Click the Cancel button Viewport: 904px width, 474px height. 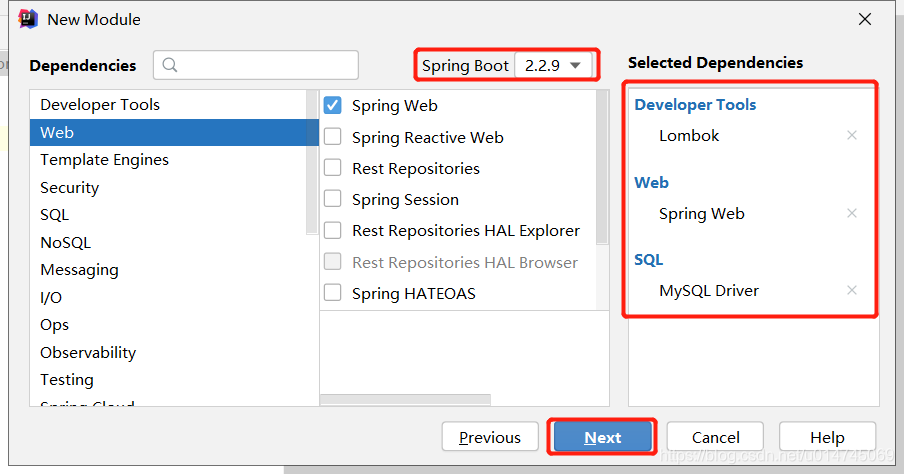[715, 437]
